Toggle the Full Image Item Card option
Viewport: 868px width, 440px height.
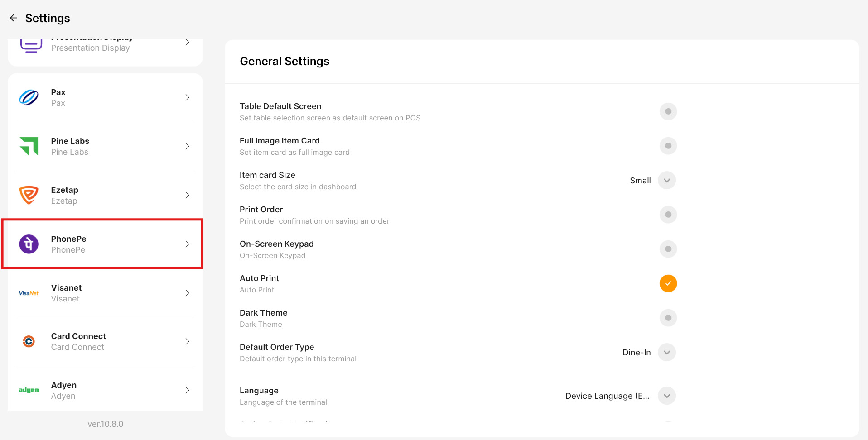point(668,146)
